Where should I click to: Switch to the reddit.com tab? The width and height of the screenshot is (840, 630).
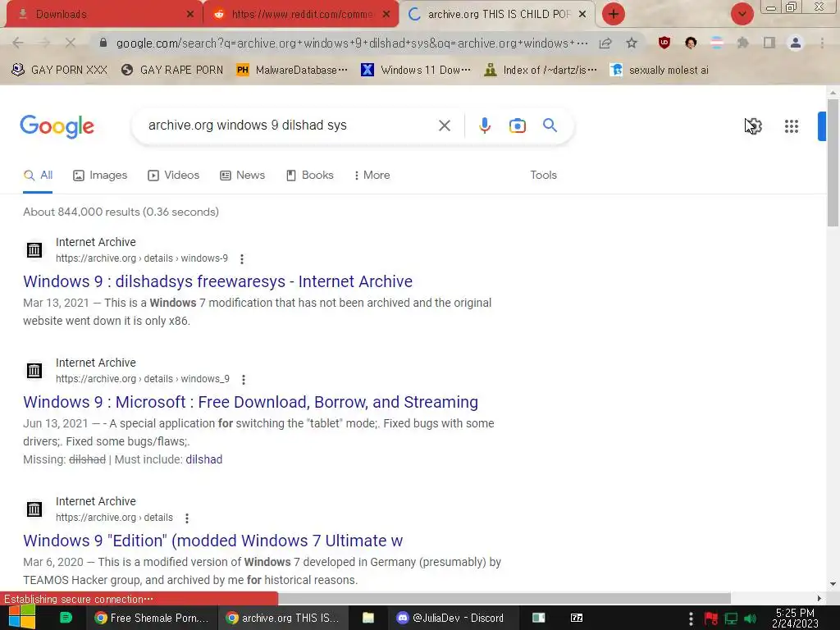click(x=300, y=14)
